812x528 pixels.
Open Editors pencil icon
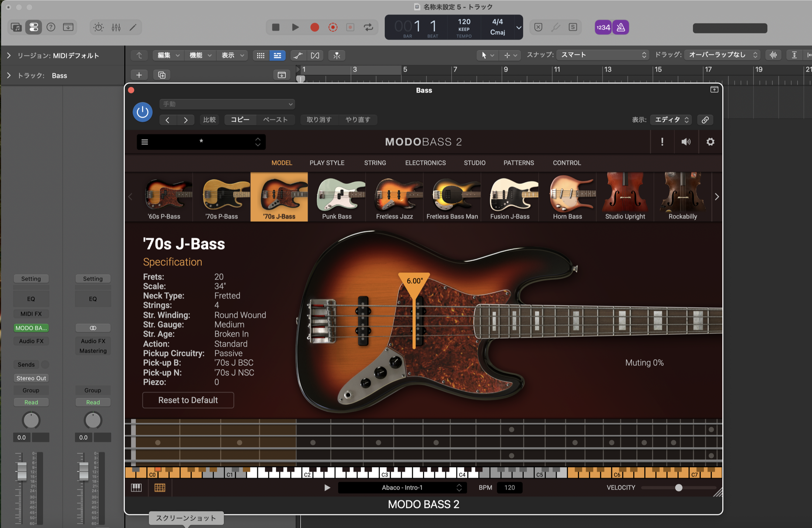point(133,27)
